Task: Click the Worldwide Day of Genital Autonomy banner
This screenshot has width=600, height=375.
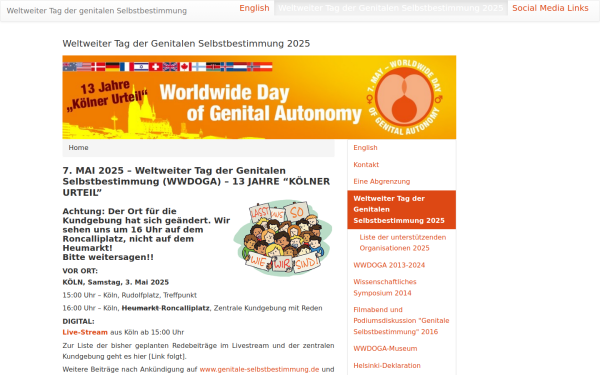Action: 259,97
